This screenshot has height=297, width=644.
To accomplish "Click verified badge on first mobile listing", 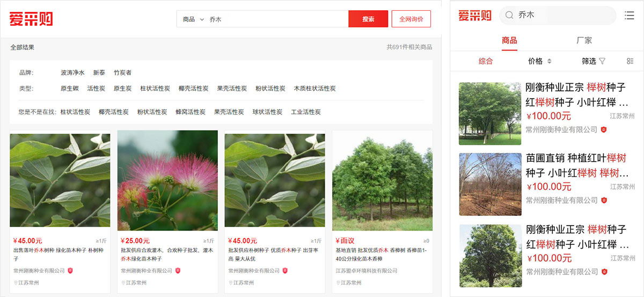I will coord(604,129).
